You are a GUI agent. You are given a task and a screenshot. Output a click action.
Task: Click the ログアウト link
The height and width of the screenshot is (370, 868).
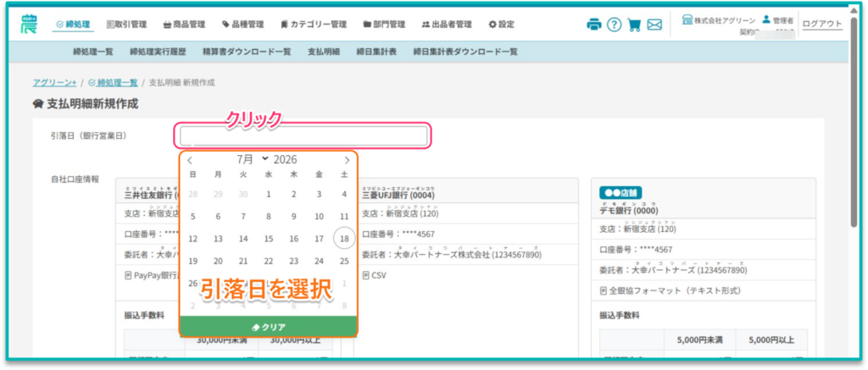(x=822, y=24)
